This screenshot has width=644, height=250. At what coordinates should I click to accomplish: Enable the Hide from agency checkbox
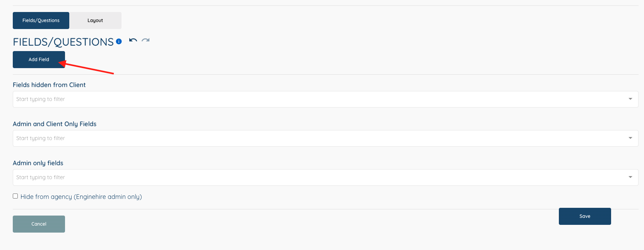pos(15,195)
